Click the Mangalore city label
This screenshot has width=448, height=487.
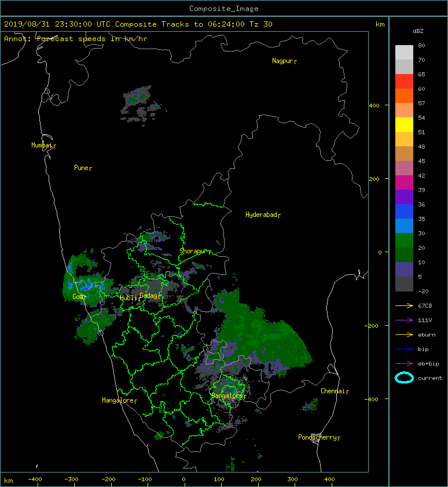118,400
